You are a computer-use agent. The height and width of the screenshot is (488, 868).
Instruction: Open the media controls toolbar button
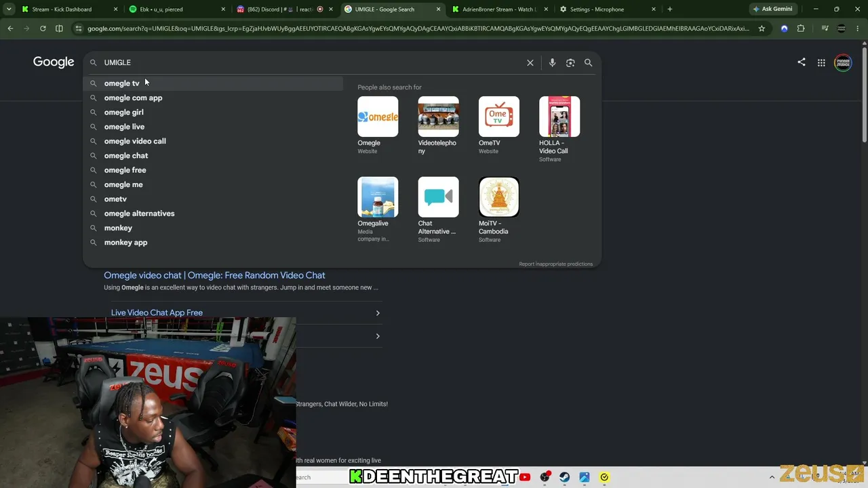[x=825, y=28]
